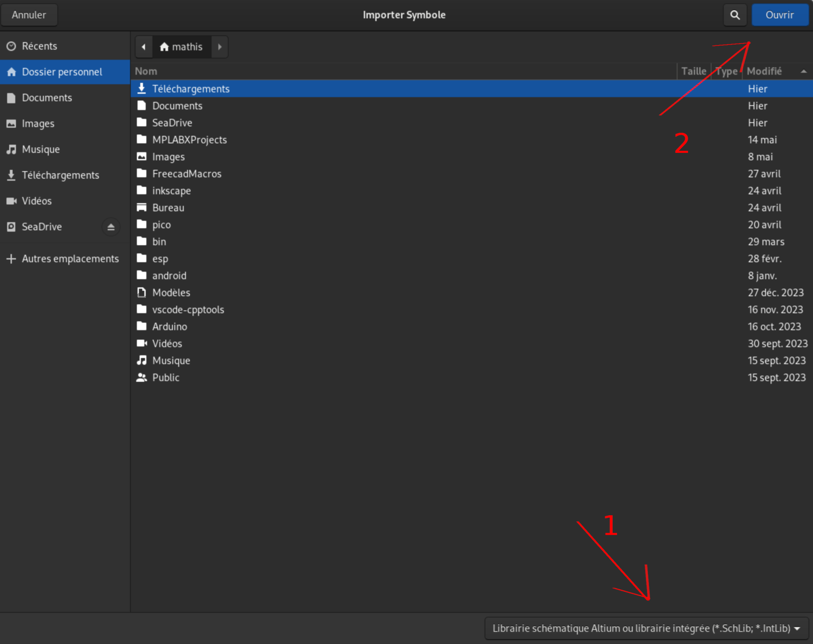The width and height of the screenshot is (813, 644).
Task: Click the FreecadMacros folder icon
Action: [141, 173]
